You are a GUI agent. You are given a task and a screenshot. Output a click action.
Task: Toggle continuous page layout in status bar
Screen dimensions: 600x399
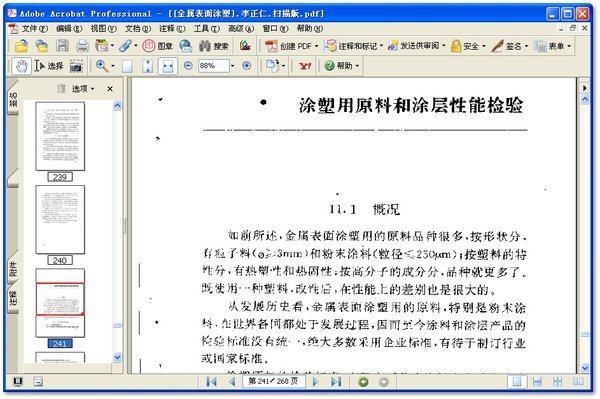pyautogui.click(x=537, y=381)
